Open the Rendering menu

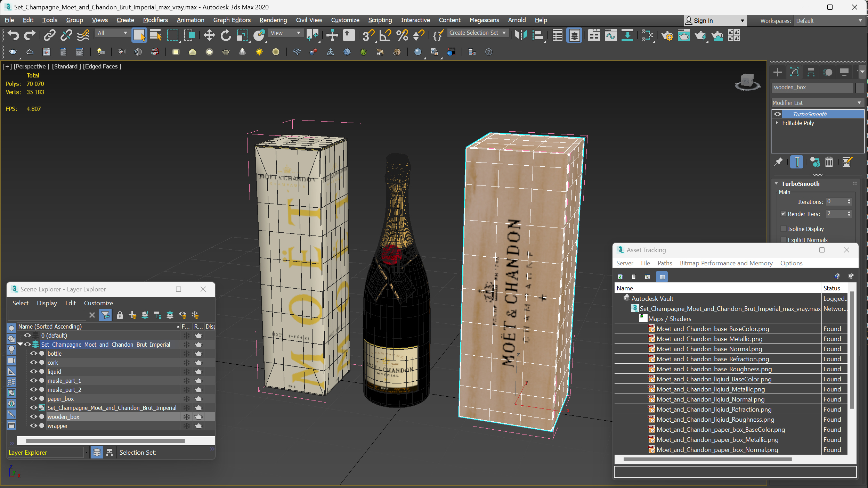tap(273, 20)
